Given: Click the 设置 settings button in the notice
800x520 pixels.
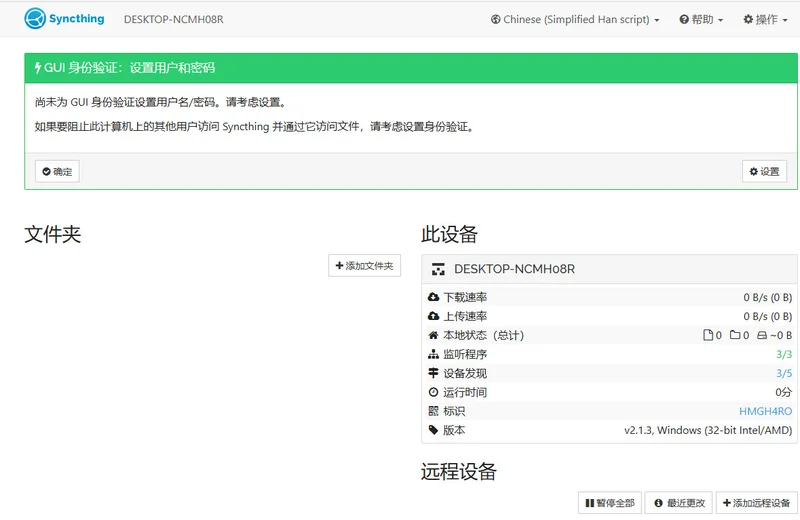Looking at the screenshot, I should click(x=764, y=171).
